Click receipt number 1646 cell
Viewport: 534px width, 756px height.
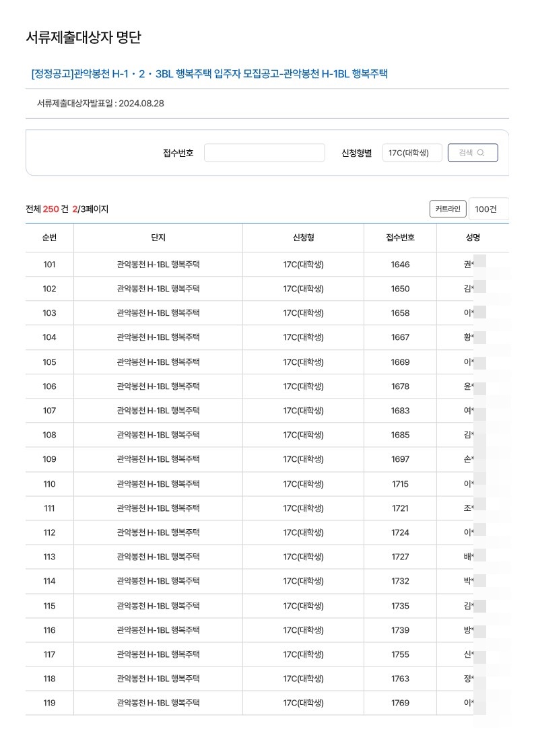point(401,264)
